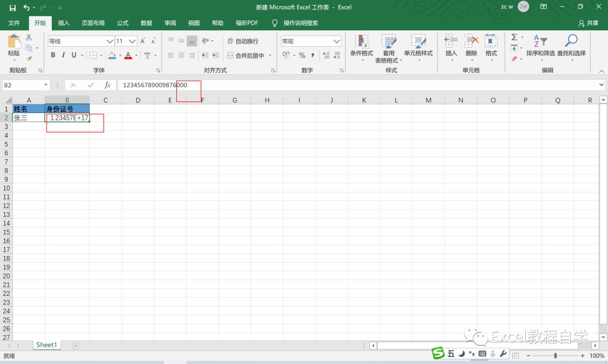Click 合并后居中 merge and center
The image size is (608, 364).
tap(245, 56)
